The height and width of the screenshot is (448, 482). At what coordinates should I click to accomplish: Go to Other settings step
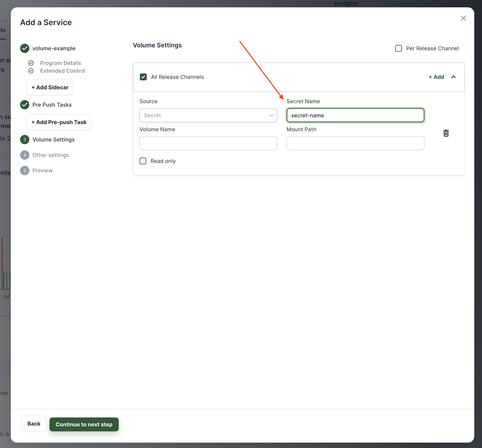click(50, 155)
